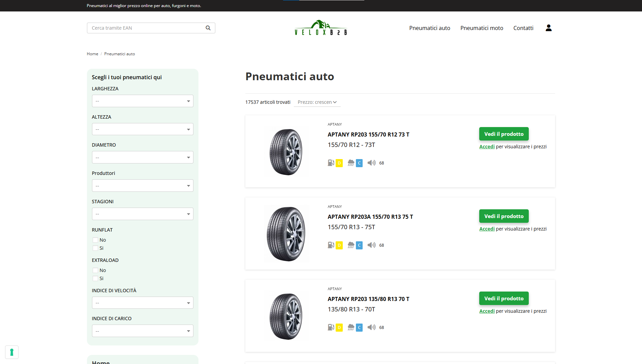
Task: Click Vedi il prodotto for 155/70 R12
Action: point(504,134)
